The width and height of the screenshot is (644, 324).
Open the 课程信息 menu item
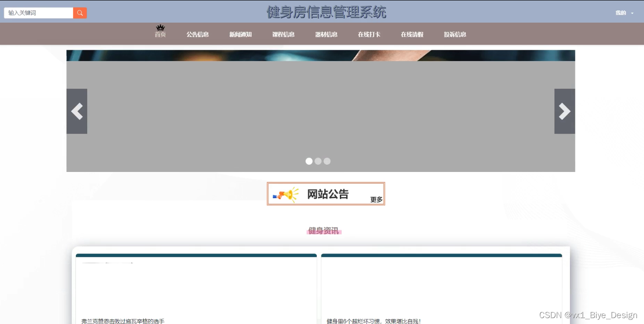point(283,34)
